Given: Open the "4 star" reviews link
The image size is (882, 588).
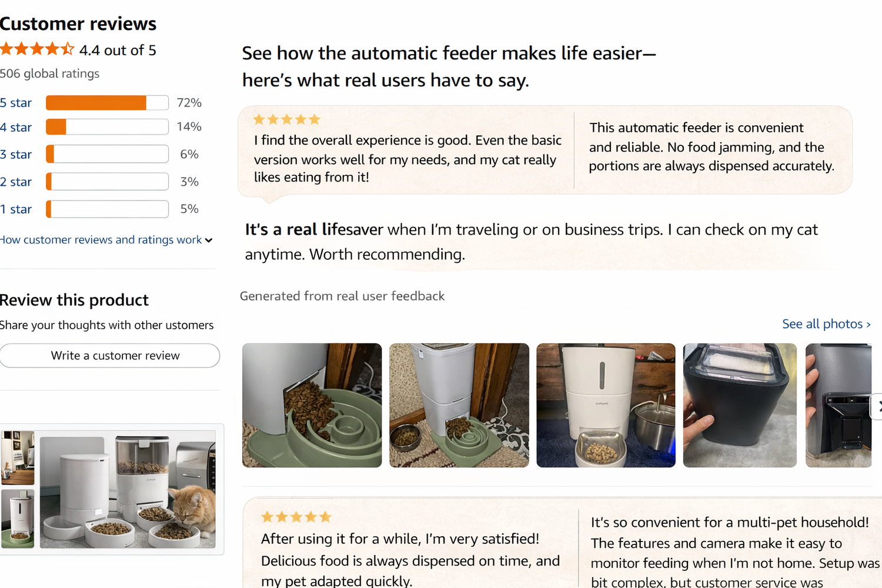Looking at the screenshot, I should click(16, 127).
